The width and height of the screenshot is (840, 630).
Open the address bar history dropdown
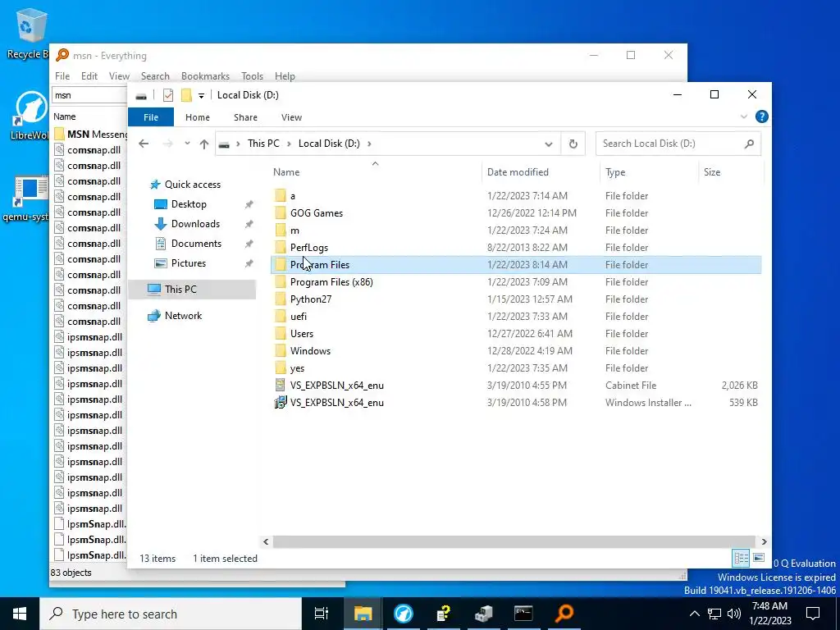[x=549, y=144]
